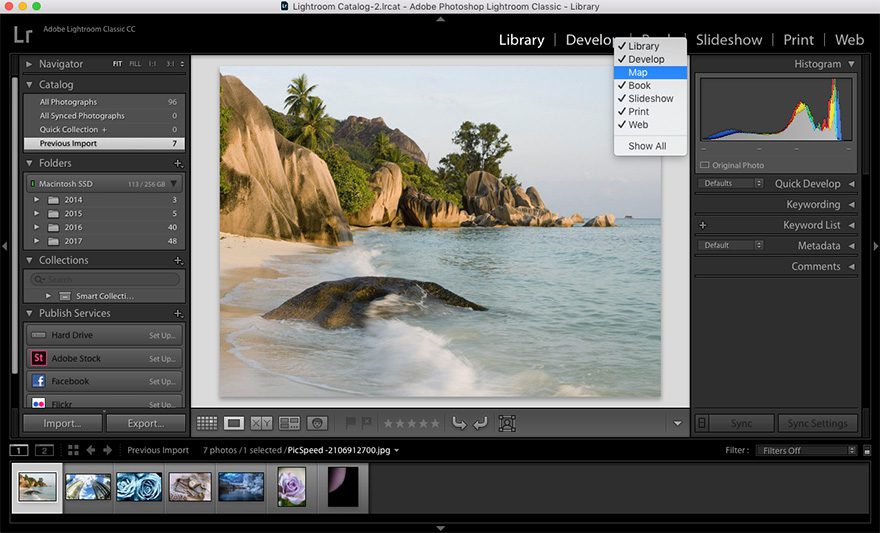Open Compare view (X|Y) icon

point(261,423)
